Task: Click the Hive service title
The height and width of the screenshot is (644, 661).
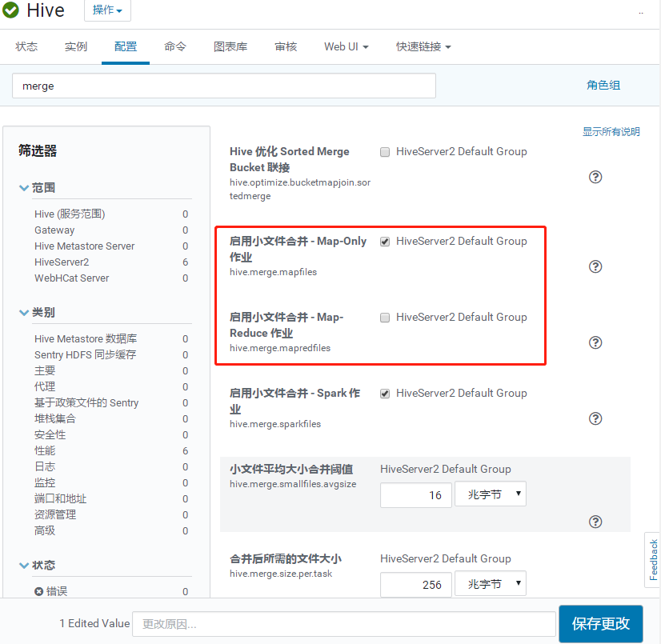Action: [x=46, y=10]
